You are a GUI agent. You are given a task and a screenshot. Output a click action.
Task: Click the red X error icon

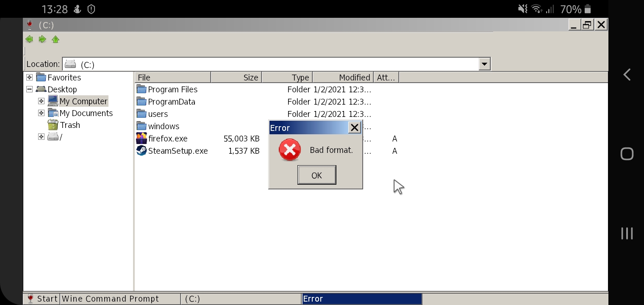pyautogui.click(x=290, y=150)
